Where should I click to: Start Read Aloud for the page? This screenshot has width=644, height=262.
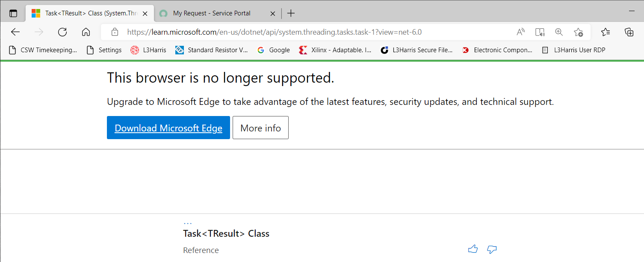(520, 32)
